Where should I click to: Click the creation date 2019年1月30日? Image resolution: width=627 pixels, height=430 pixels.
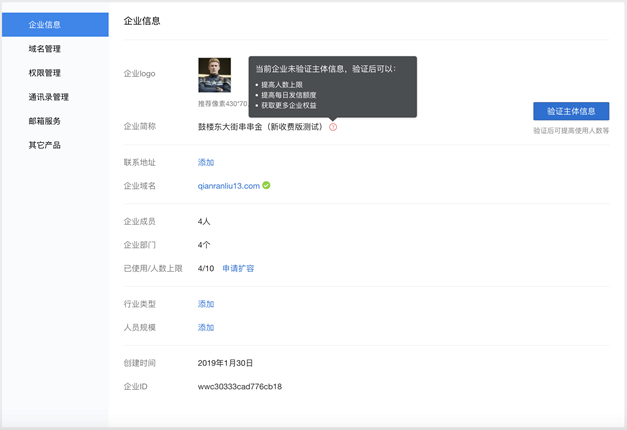(x=226, y=362)
